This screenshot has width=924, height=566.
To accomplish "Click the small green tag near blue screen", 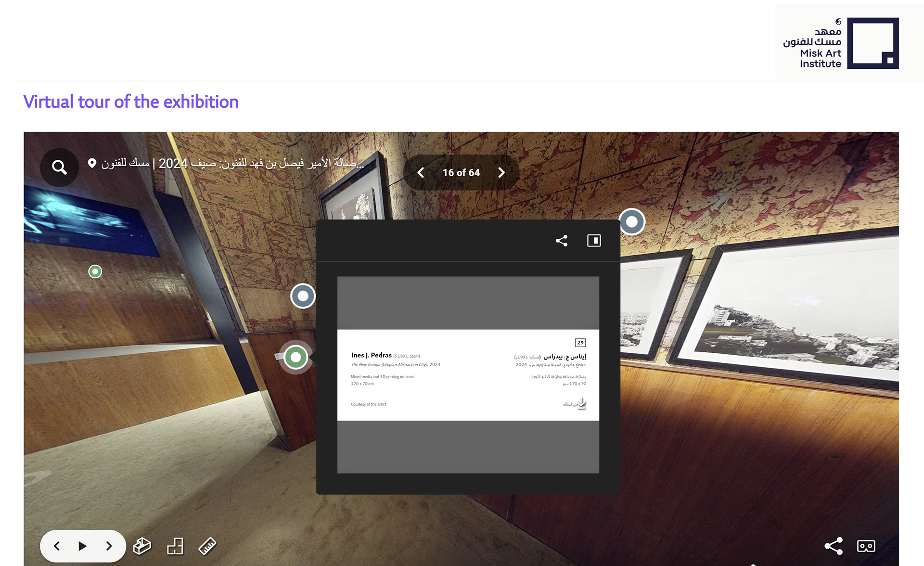I will tap(95, 271).
